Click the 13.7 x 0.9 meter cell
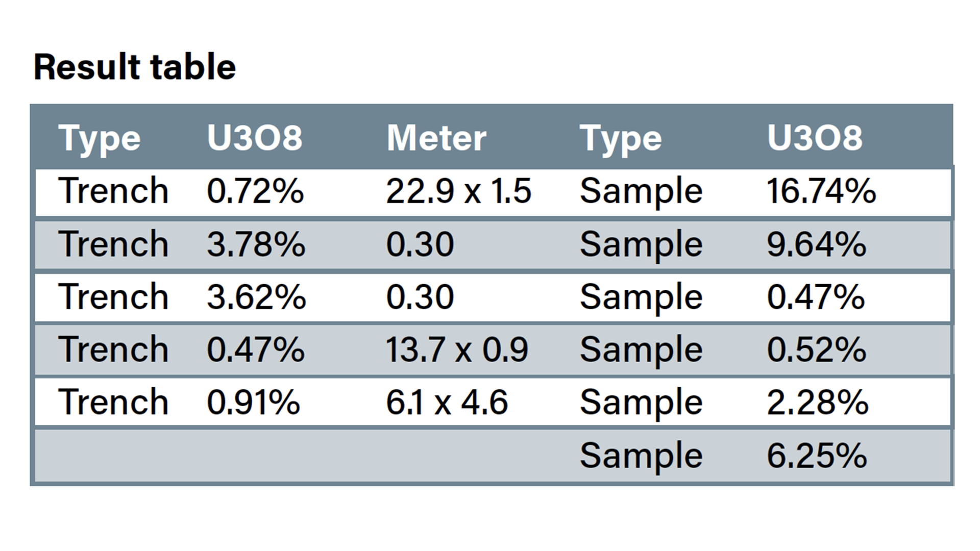 (457, 350)
